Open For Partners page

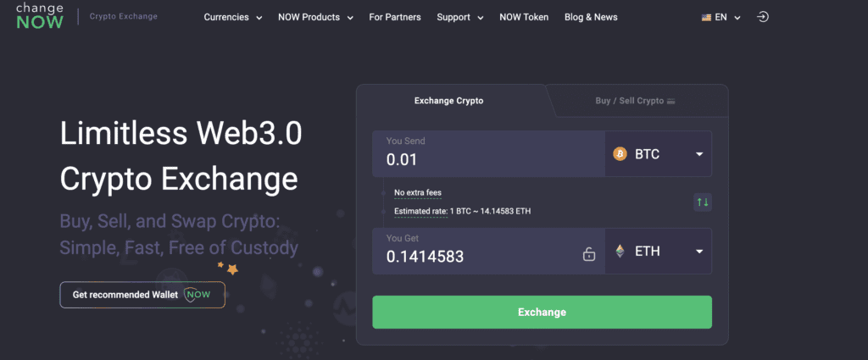[395, 17]
